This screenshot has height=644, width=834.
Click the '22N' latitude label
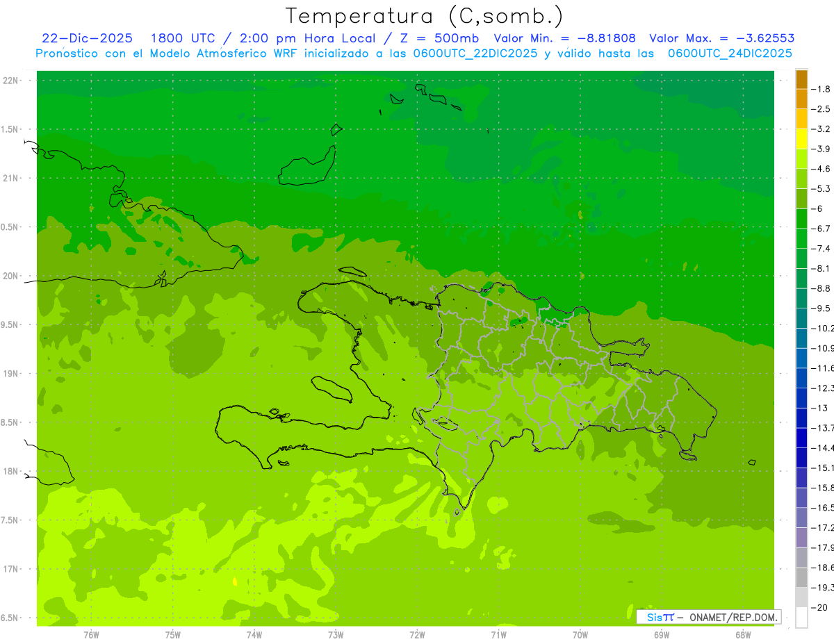pos(12,81)
